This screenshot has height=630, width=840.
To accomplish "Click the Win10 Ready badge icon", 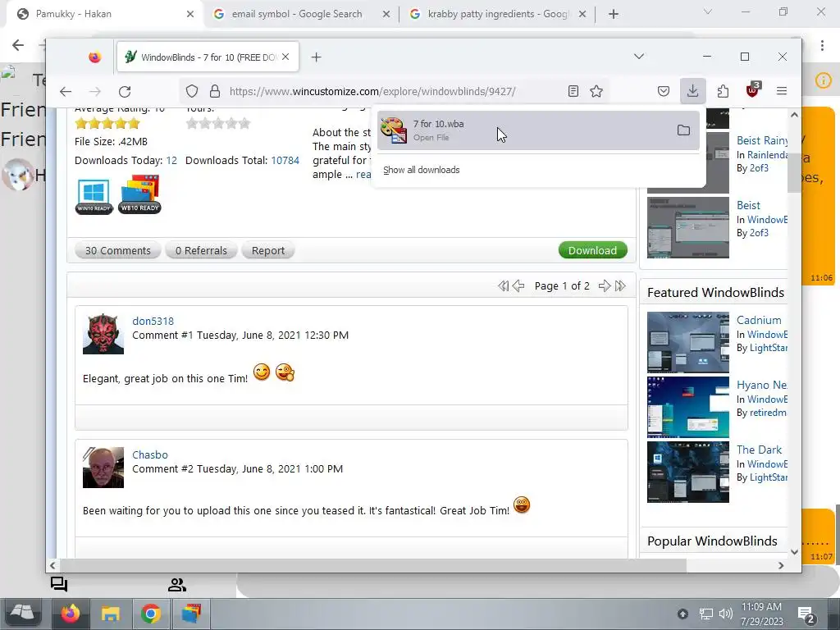I will click(94, 196).
